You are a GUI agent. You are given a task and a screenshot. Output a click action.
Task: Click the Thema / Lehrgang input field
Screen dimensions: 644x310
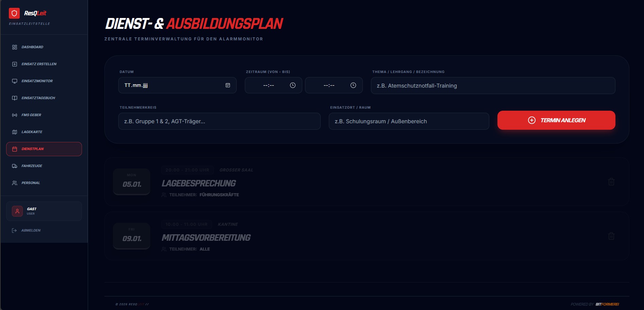(493, 86)
